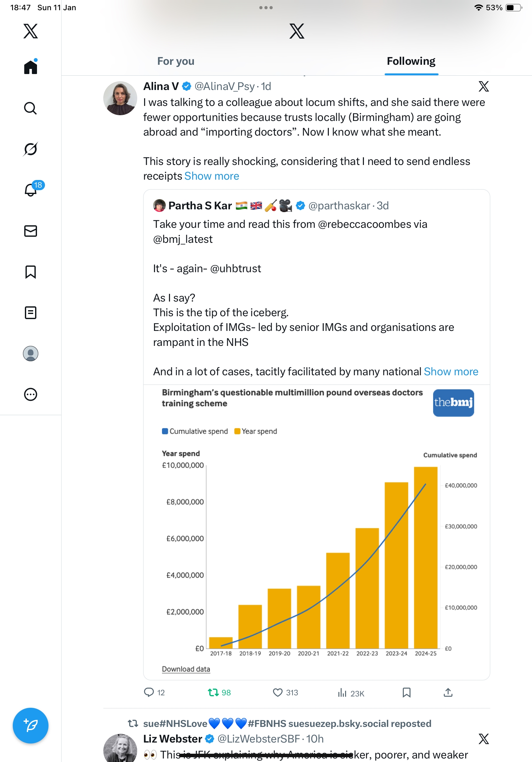Open the Search icon in sidebar

coord(30,108)
